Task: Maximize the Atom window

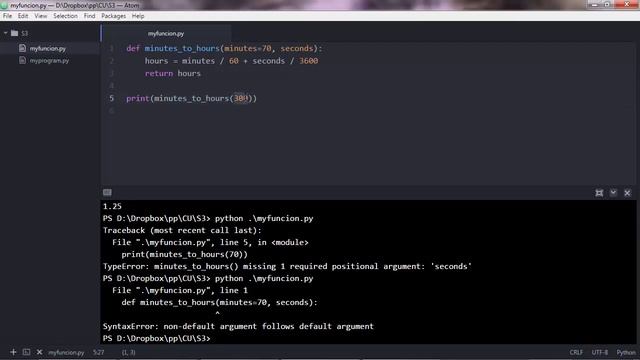Action: (607, 4)
